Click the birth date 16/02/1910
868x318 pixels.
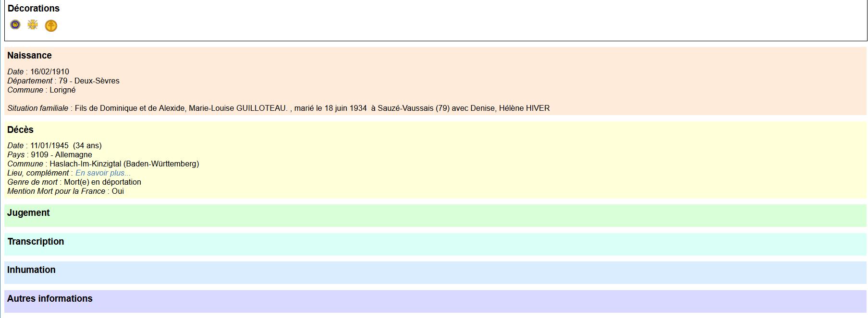pos(49,72)
